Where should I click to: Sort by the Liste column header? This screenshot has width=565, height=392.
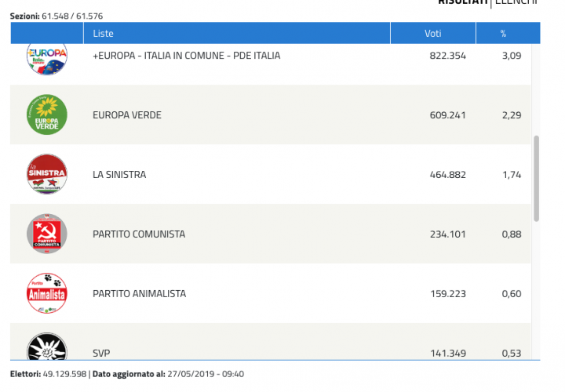pos(103,34)
